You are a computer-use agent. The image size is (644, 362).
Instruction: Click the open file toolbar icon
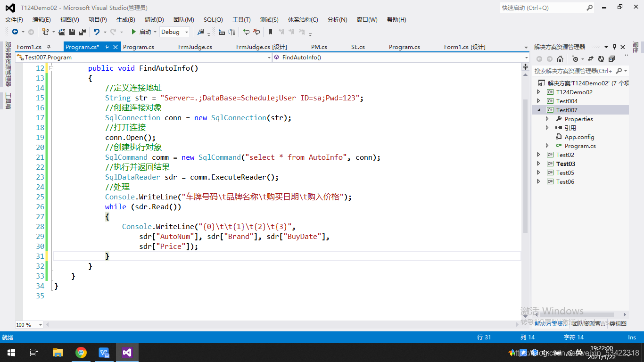[62, 32]
